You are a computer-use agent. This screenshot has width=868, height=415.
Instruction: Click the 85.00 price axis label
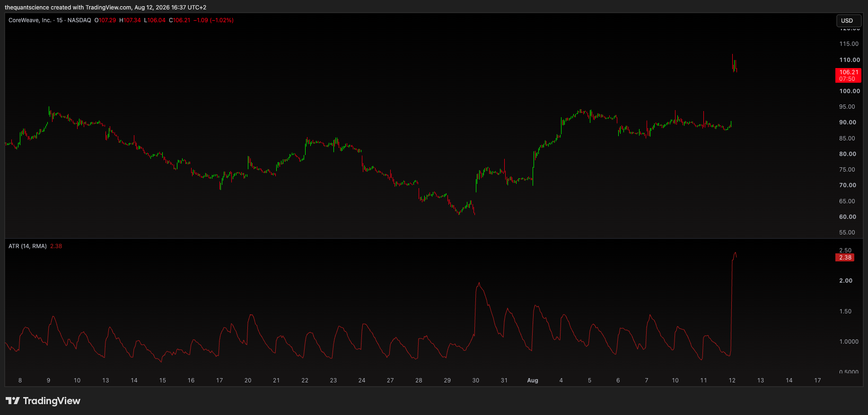tap(847, 138)
